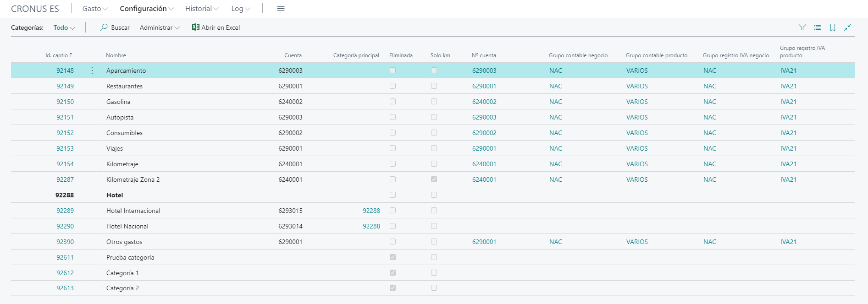Click the Buscar magnifier icon

click(x=104, y=27)
